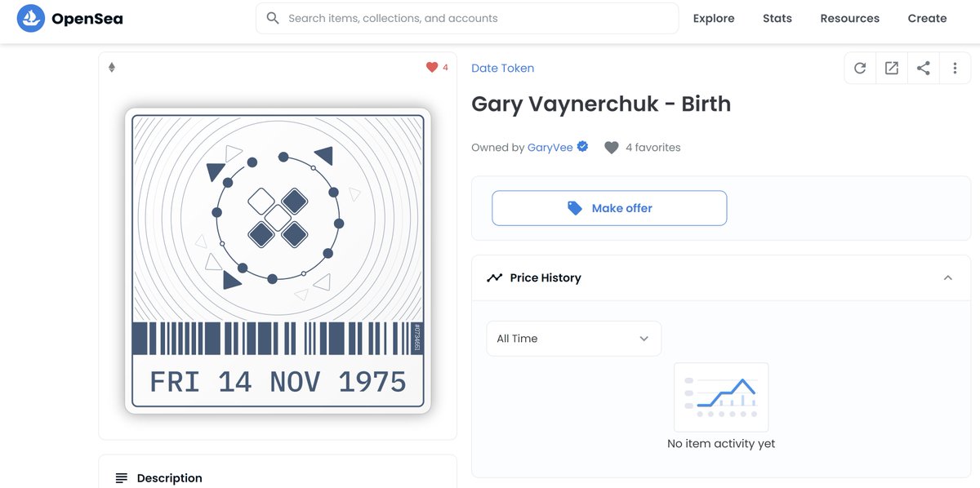Click the search magnifier icon
Screen dimensions: 980x488
(x=273, y=18)
